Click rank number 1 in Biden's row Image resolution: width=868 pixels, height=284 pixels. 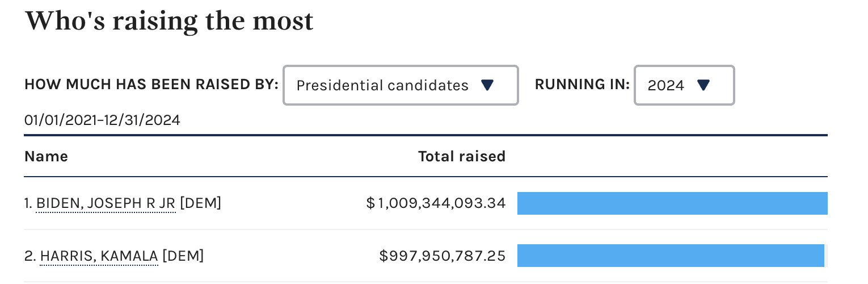pyautogui.click(x=28, y=203)
